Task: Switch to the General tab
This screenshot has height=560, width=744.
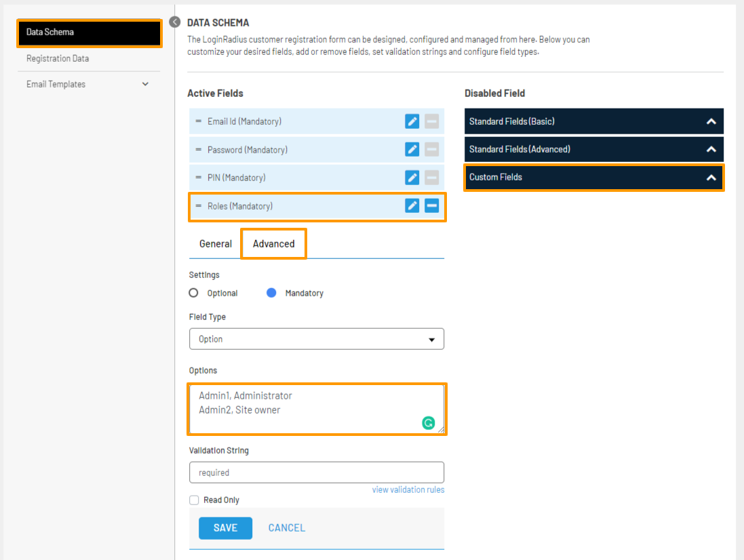Action: click(215, 243)
